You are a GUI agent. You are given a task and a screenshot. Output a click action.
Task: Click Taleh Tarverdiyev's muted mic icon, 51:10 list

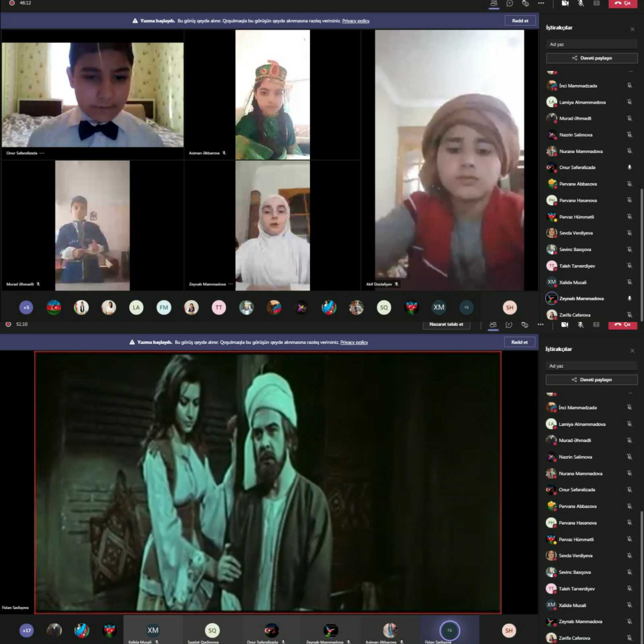point(630,588)
